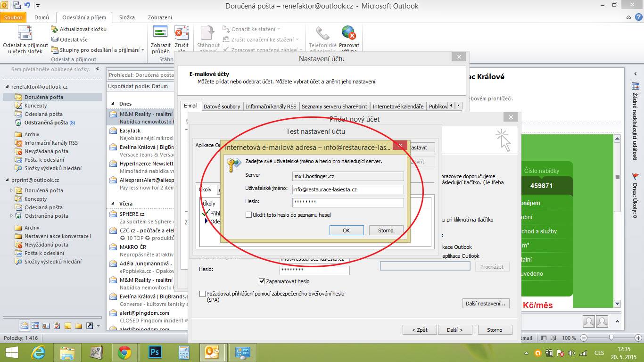The width and height of the screenshot is (644, 362).
Task: Open the Folder list view icon
Action: click(x=78, y=325)
